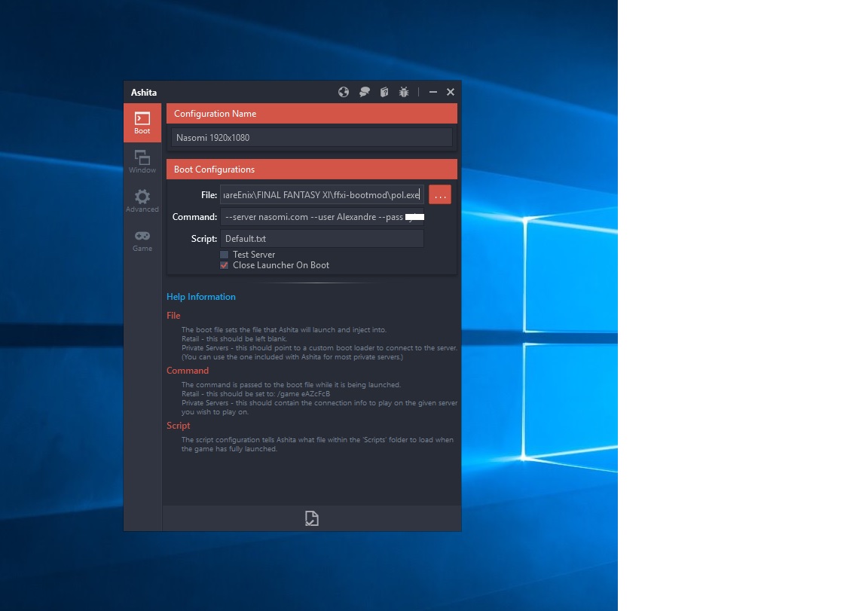Click the Script field showing Default.txt
This screenshot has height=611, width=868.
click(322, 239)
